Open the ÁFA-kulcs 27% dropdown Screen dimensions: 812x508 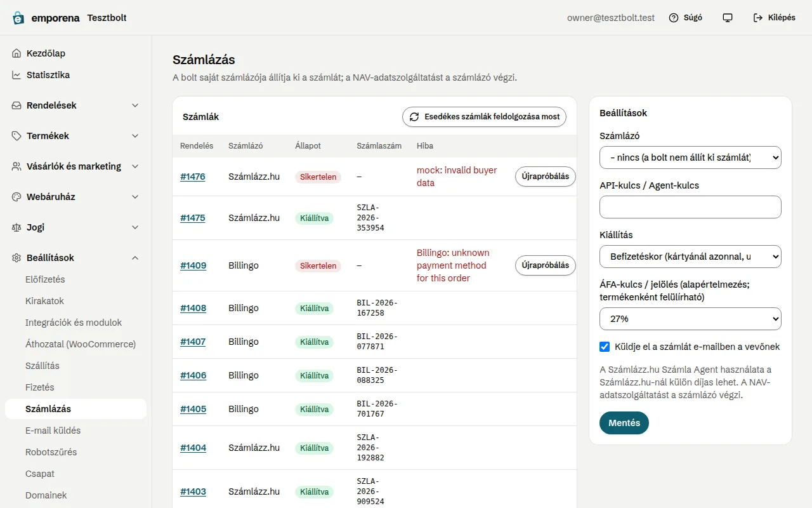click(690, 318)
